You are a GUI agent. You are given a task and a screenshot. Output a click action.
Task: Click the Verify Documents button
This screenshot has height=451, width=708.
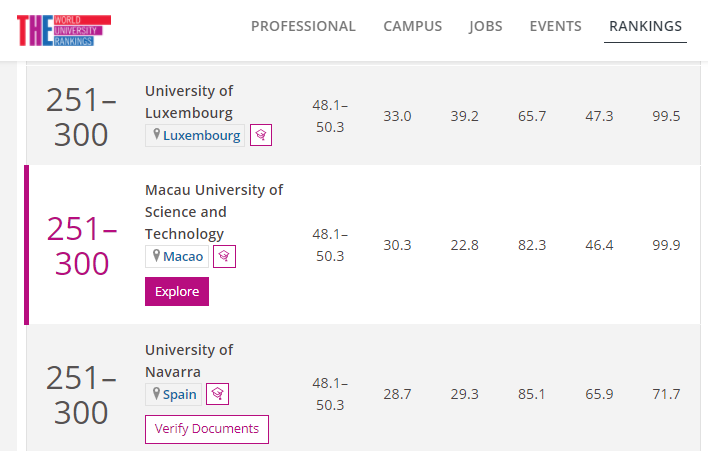coord(207,429)
